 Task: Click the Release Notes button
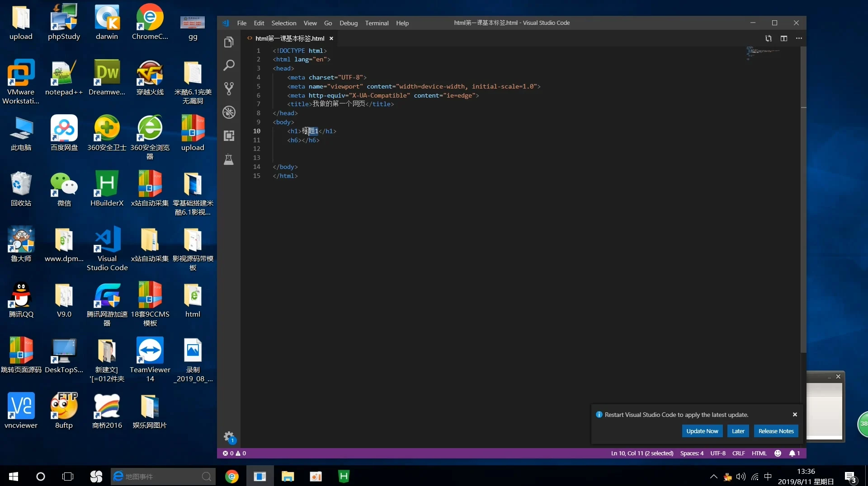point(776,431)
